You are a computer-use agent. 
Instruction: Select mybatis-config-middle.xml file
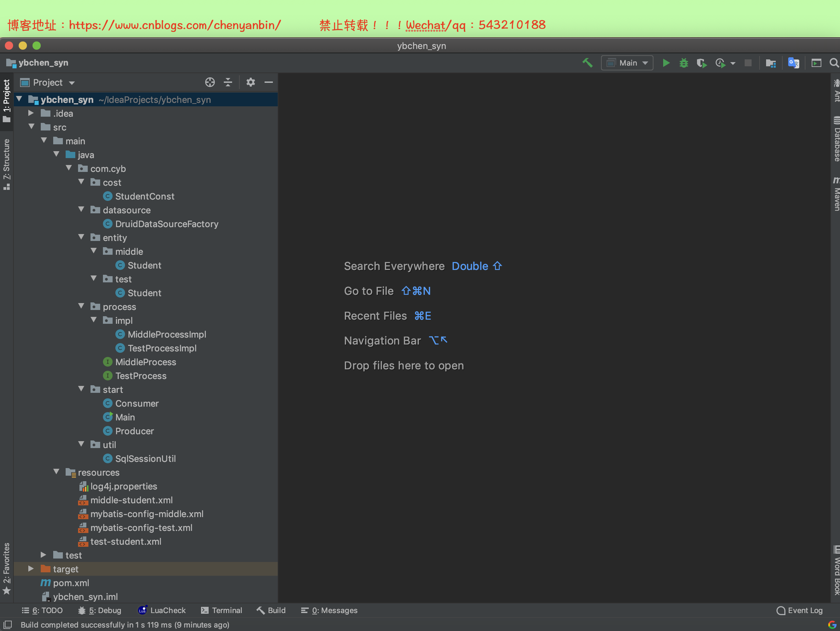141,514
